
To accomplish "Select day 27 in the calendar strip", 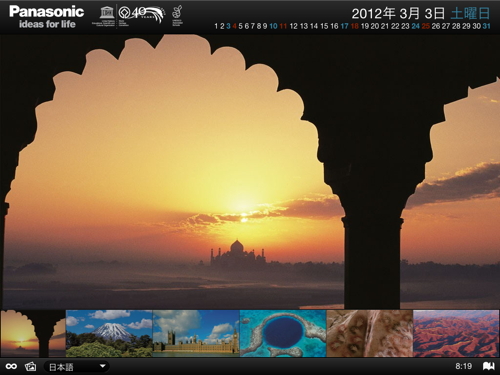I will pyautogui.click(x=446, y=26).
